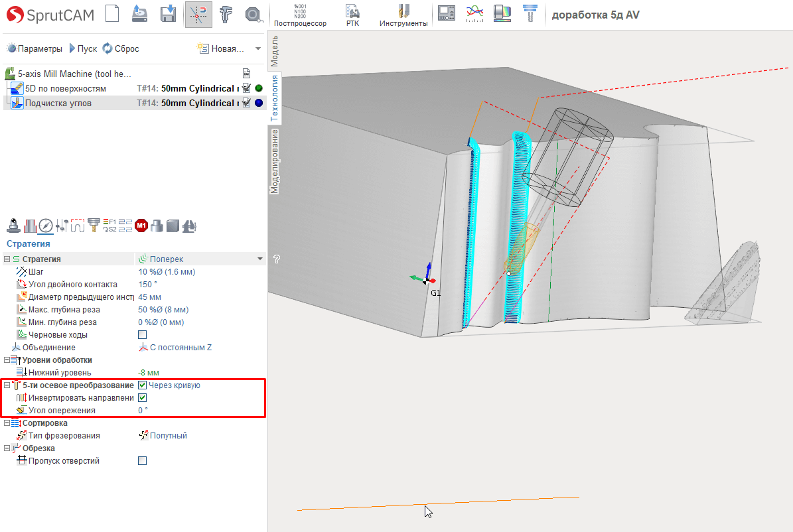The image size is (793, 532).
Task: Open the colored curves graph icon
Action: tap(474, 14)
